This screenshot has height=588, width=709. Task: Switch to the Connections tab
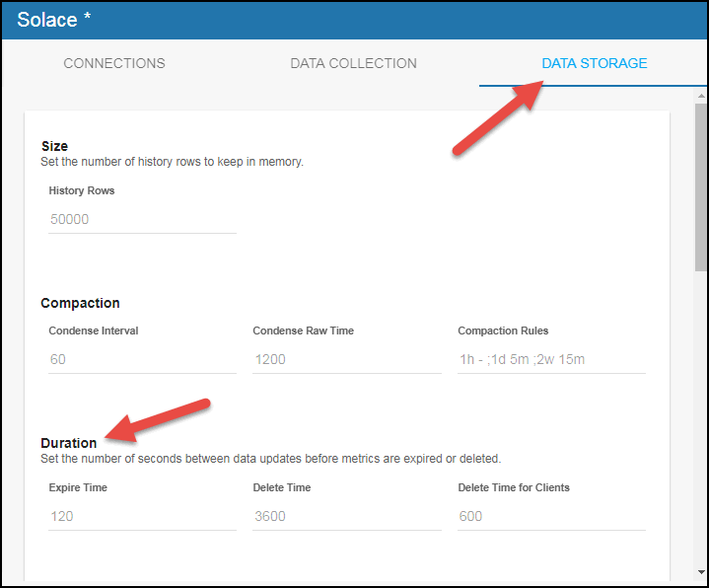pyautogui.click(x=114, y=63)
